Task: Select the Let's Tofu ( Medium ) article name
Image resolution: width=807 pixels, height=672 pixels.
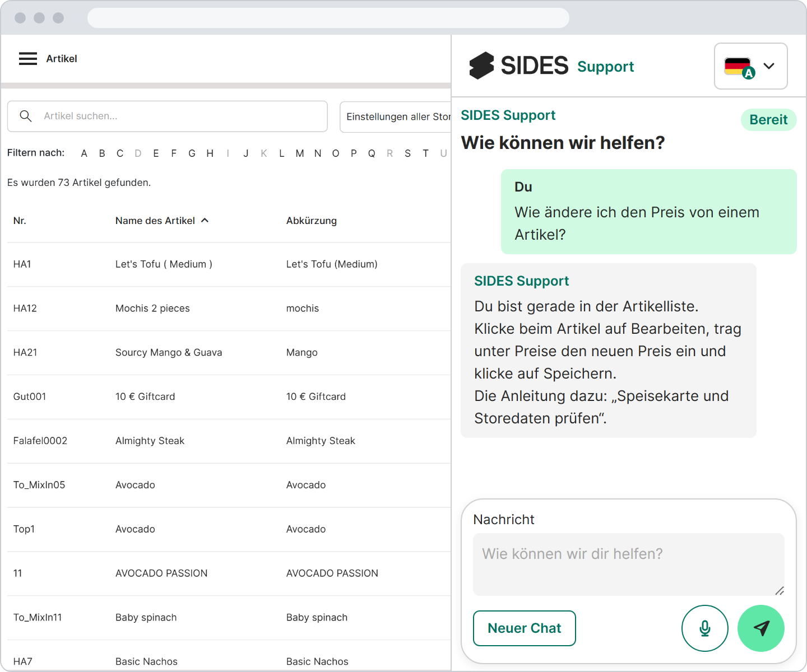Action: pos(164,264)
